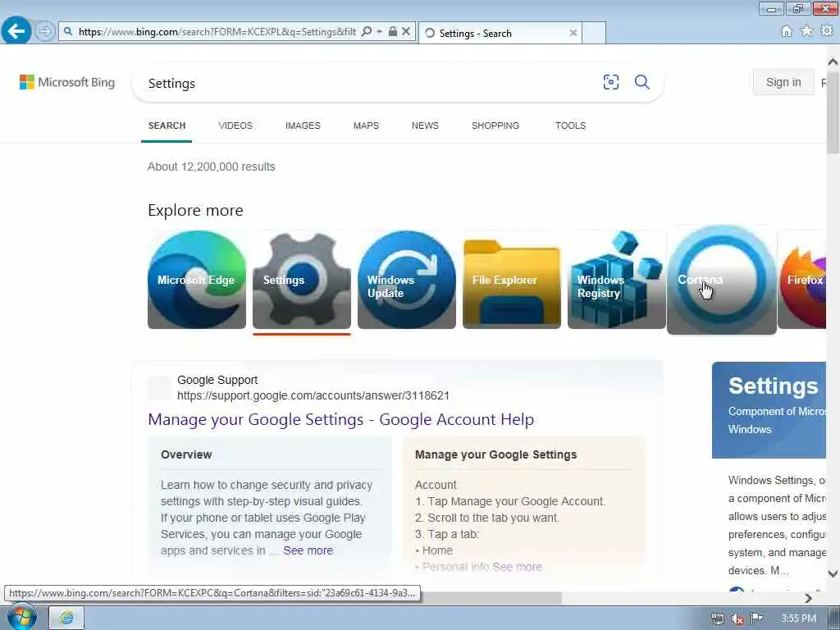Switch to the MAPS tab
The width and height of the screenshot is (840, 630).
pyautogui.click(x=366, y=126)
